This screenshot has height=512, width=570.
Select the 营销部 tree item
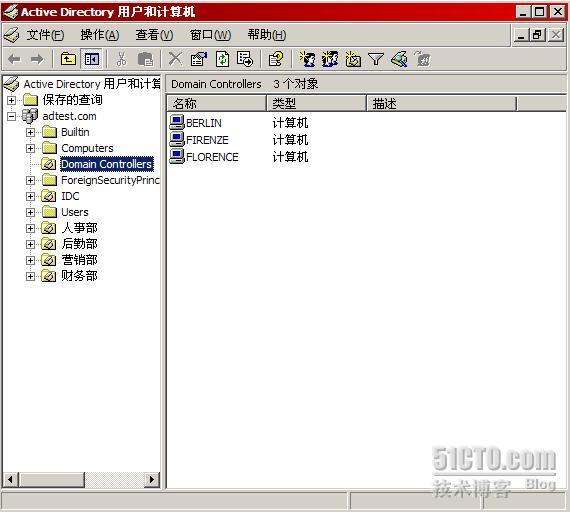point(79,260)
